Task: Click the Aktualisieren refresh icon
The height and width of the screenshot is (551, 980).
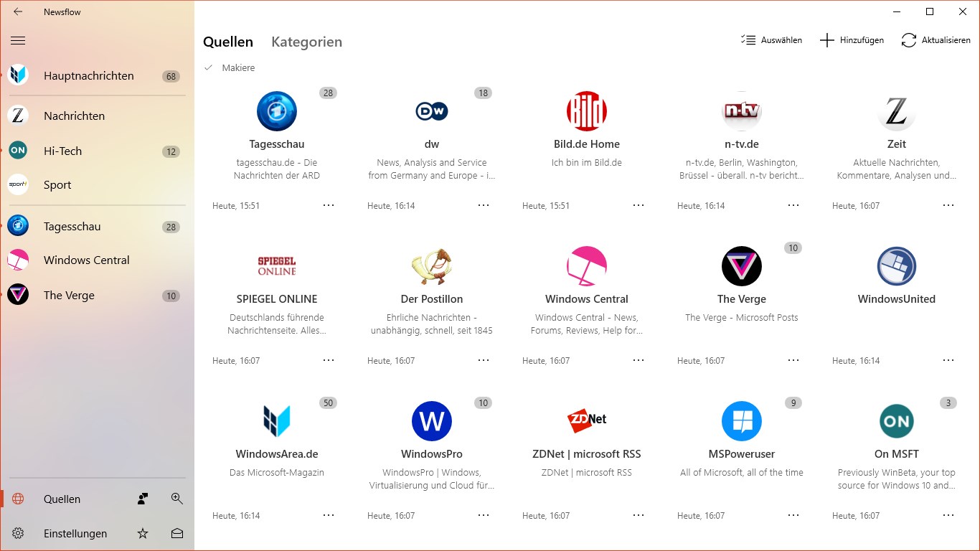Action: [x=909, y=40]
